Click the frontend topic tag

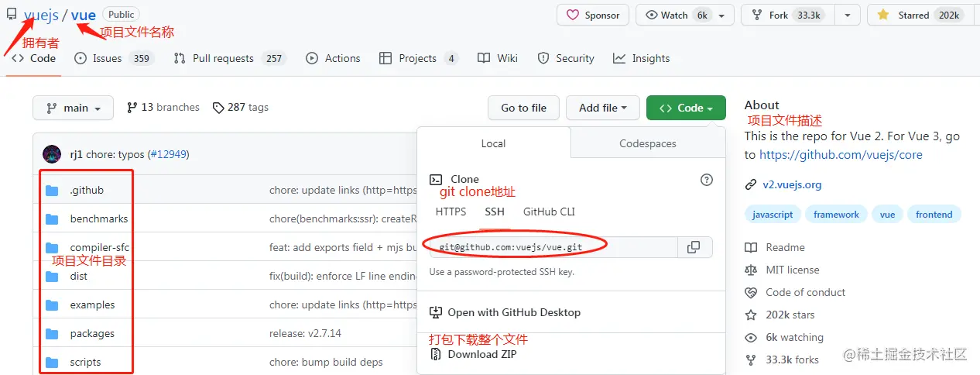click(x=934, y=215)
